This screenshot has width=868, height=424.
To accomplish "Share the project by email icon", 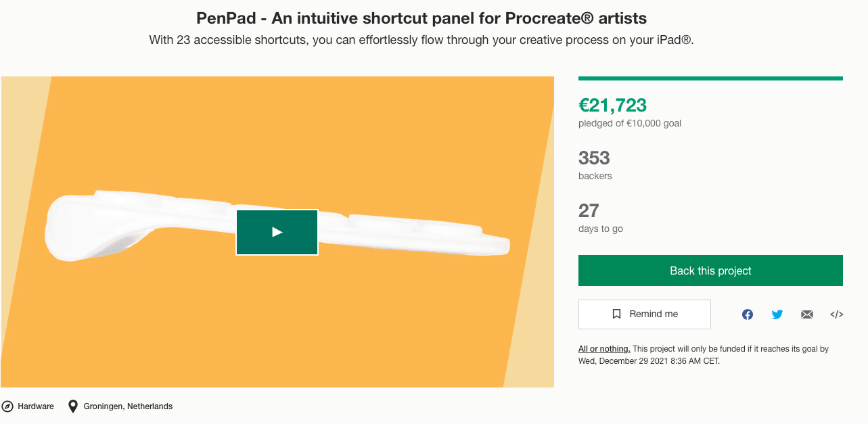I will click(807, 314).
